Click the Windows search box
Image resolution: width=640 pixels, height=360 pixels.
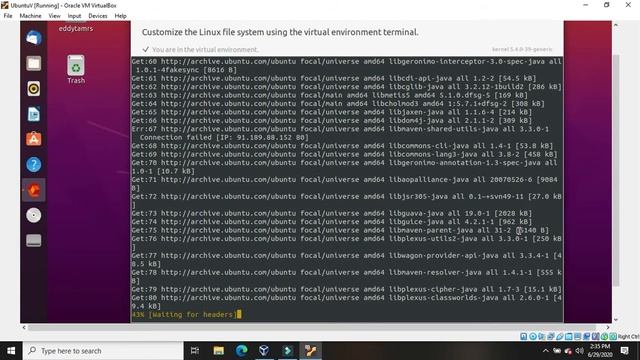(x=103, y=351)
